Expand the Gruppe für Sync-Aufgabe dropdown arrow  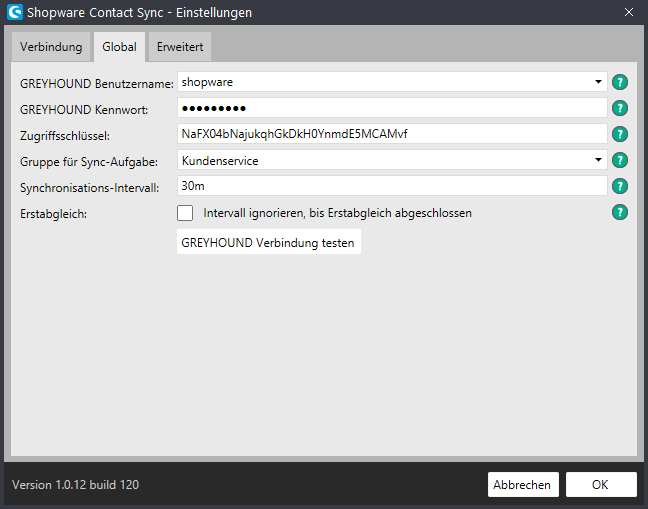point(598,160)
